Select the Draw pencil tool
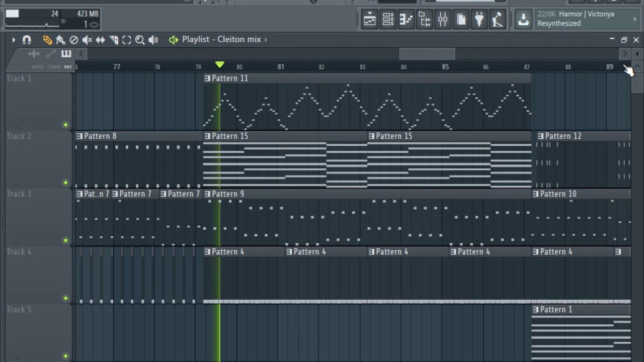Image resolution: width=644 pixels, height=362 pixels. 47,40
